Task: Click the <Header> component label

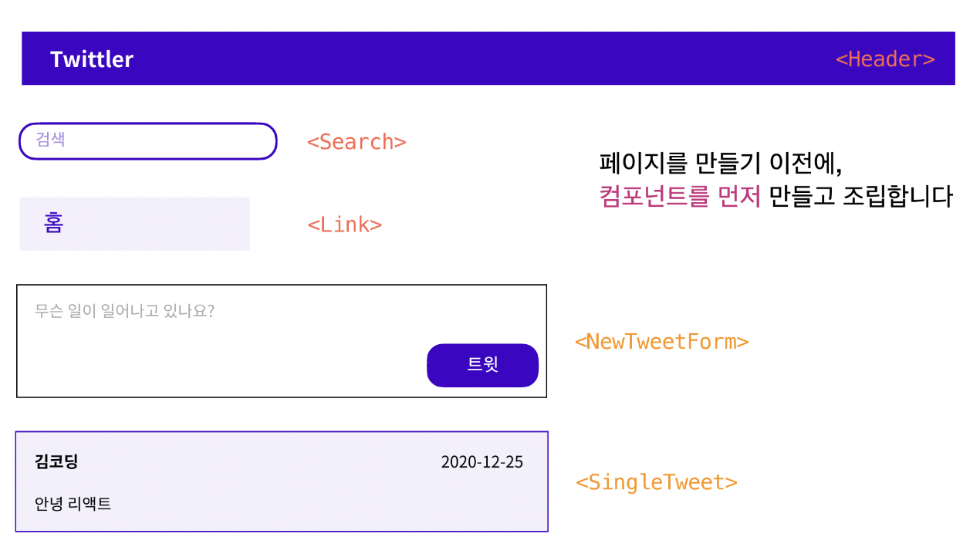Action: [x=885, y=58]
